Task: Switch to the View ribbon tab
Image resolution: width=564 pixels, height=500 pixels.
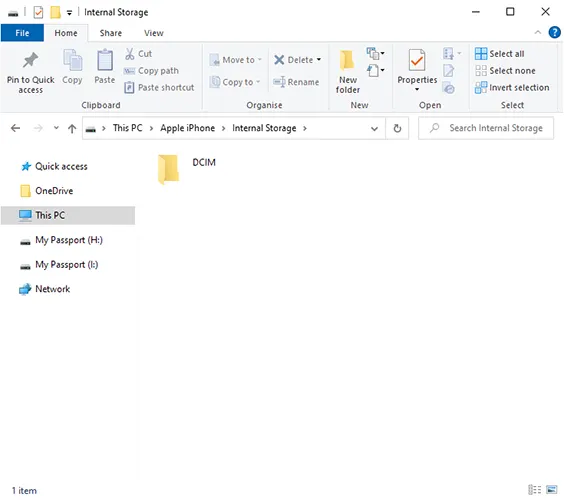Action: point(154,33)
